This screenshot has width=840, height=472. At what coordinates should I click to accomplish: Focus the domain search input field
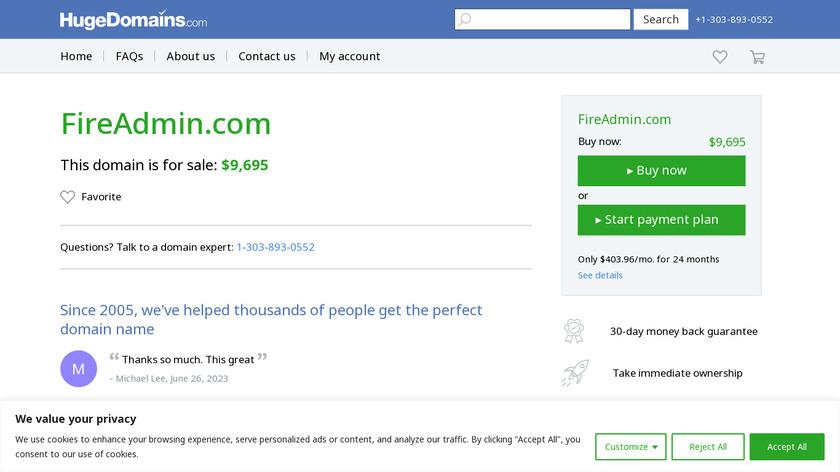click(x=550, y=20)
